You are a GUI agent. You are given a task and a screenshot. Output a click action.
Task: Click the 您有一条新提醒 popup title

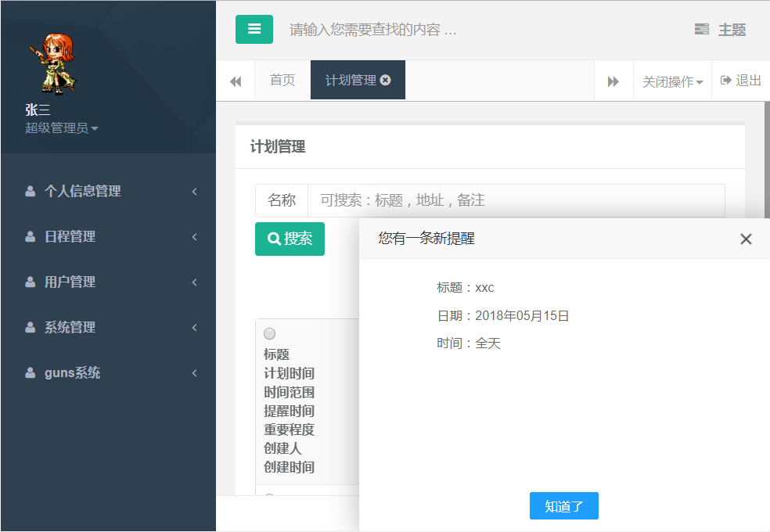pos(426,239)
